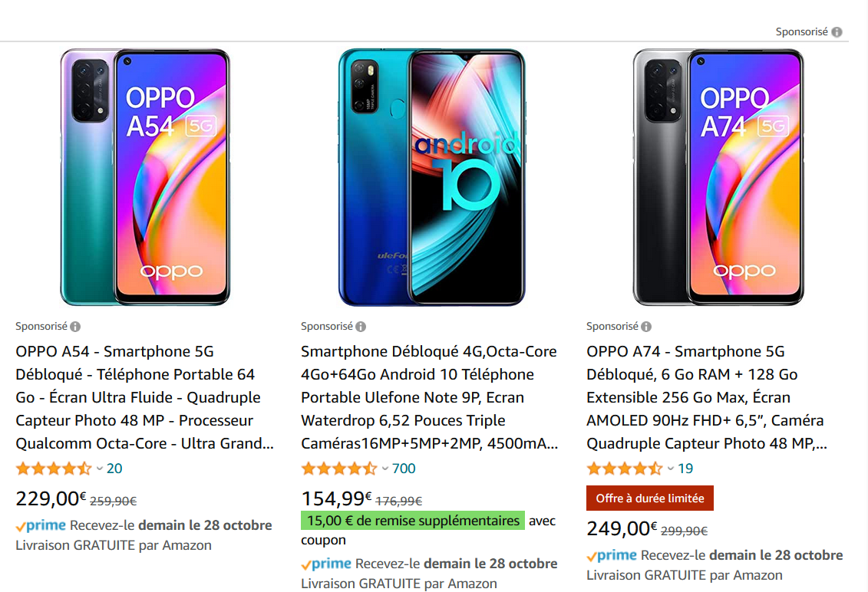Expand rating breakdown arrow for OPPO A74
Image resolution: width=868 pixels, height=592 pixels.
point(671,469)
